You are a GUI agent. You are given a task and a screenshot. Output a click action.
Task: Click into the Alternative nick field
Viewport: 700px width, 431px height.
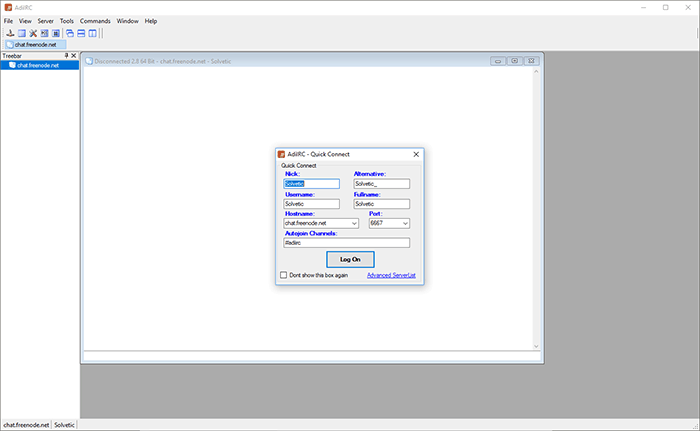pos(382,184)
